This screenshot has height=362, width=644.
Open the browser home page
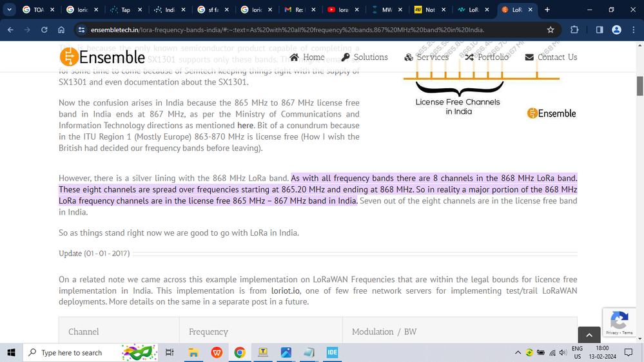click(x=61, y=30)
